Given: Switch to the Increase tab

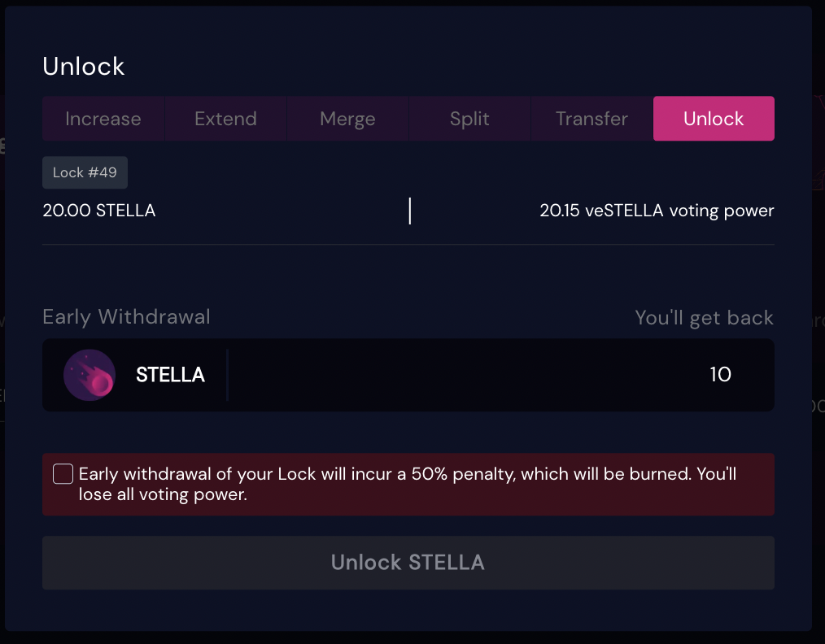Looking at the screenshot, I should (x=103, y=119).
